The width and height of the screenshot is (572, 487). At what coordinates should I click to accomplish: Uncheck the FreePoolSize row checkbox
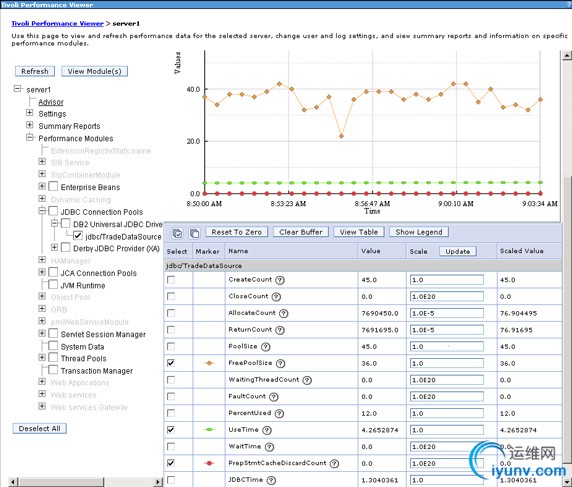[x=170, y=363]
